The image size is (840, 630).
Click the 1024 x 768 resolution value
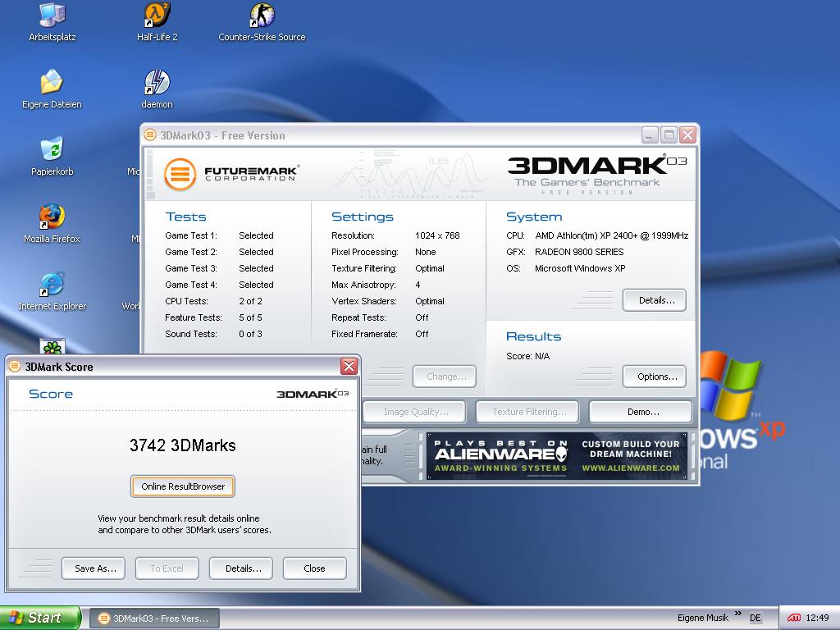click(x=437, y=235)
